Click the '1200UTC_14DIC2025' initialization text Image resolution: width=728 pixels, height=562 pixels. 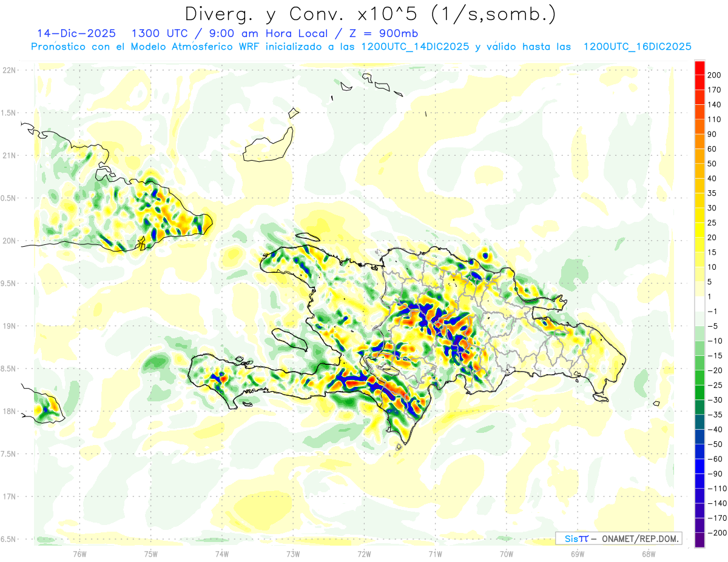[x=415, y=47]
